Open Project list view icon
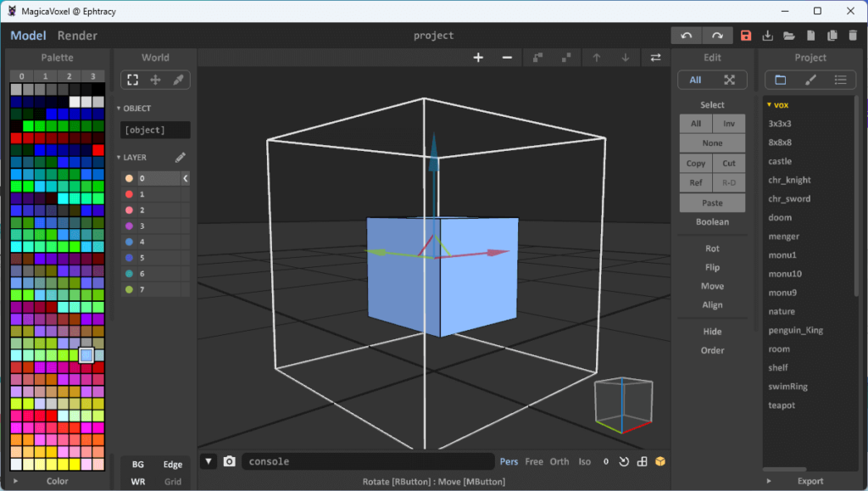 tap(840, 80)
